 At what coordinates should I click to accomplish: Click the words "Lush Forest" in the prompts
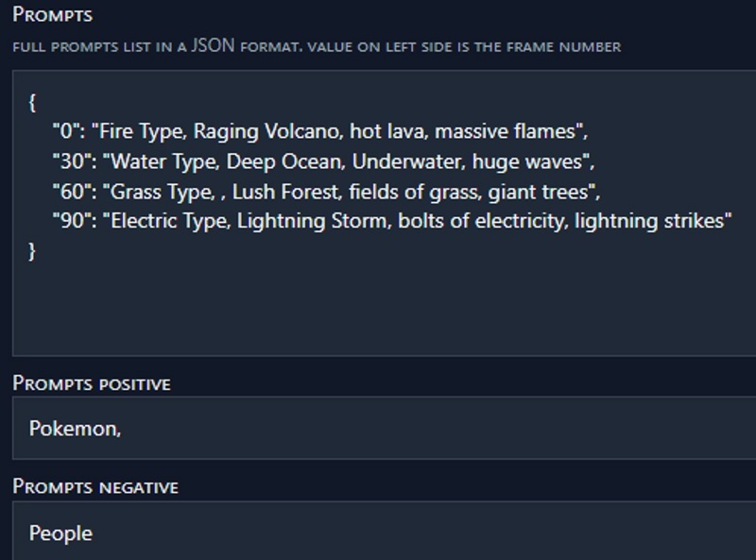pyautogui.click(x=287, y=192)
